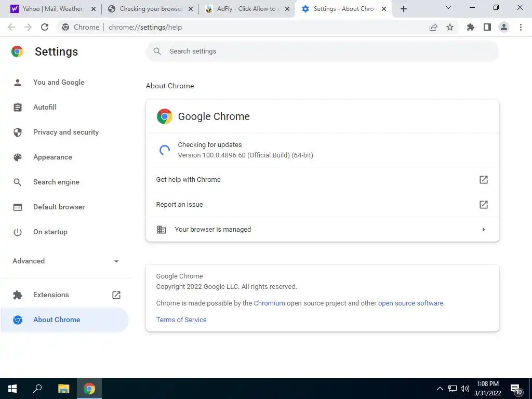
Task: Click the Chrome logo beside Settings title
Action: tap(17, 51)
